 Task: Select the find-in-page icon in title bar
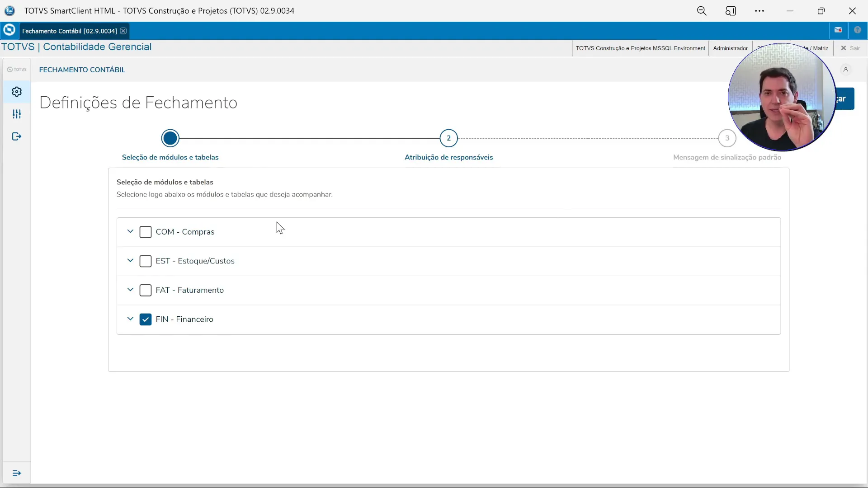[731, 11]
